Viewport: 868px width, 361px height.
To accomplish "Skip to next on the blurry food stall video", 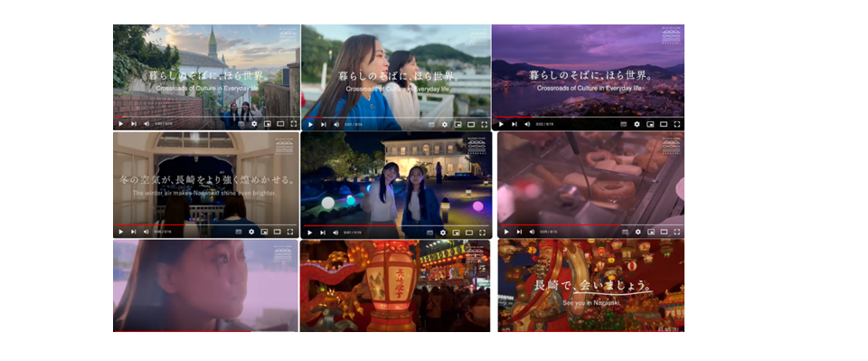I will (x=519, y=232).
